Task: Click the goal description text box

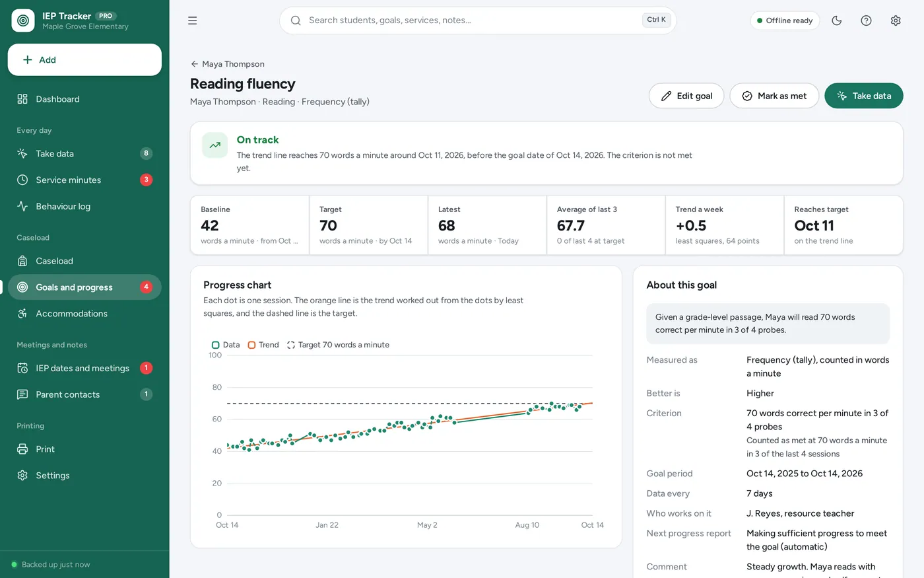Action: [x=768, y=324]
